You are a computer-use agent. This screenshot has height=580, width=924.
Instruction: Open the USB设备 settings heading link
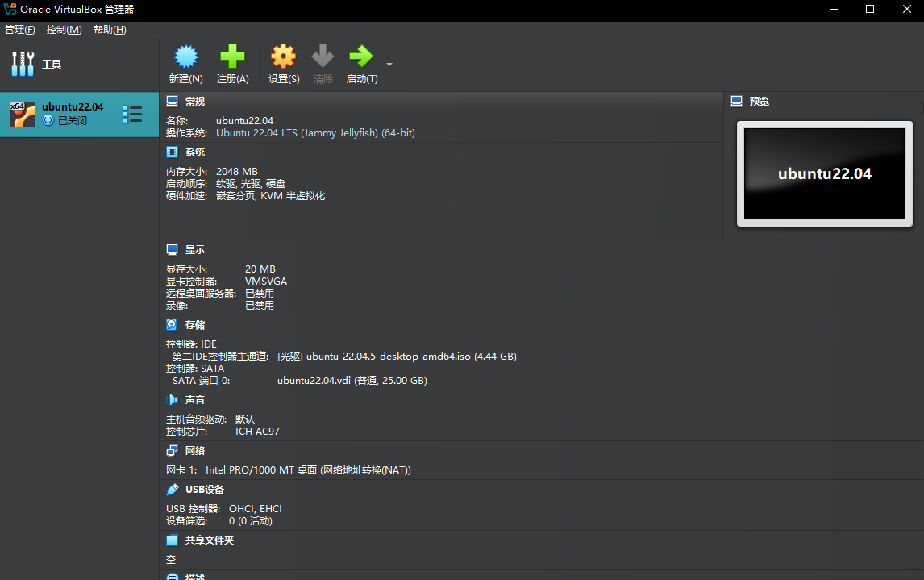point(205,489)
